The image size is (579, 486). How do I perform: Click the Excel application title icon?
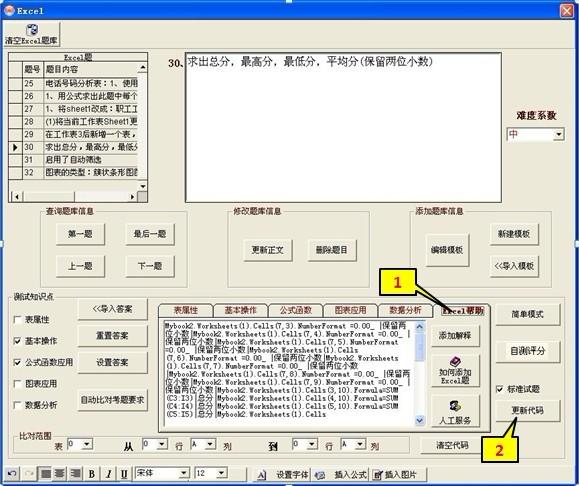(x=9, y=11)
